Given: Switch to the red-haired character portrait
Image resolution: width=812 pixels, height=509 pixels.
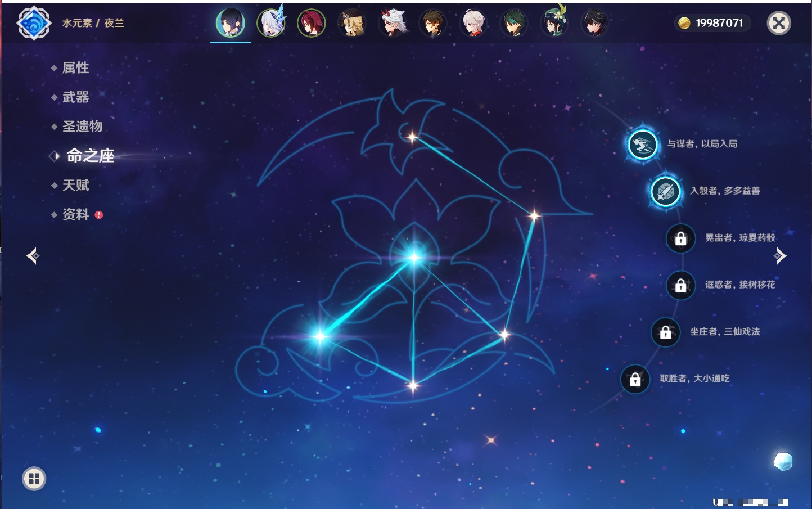Looking at the screenshot, I should coord(312,23).
